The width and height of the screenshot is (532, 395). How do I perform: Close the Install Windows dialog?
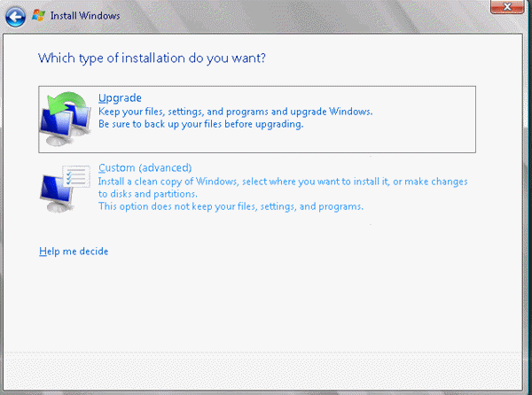507,7
